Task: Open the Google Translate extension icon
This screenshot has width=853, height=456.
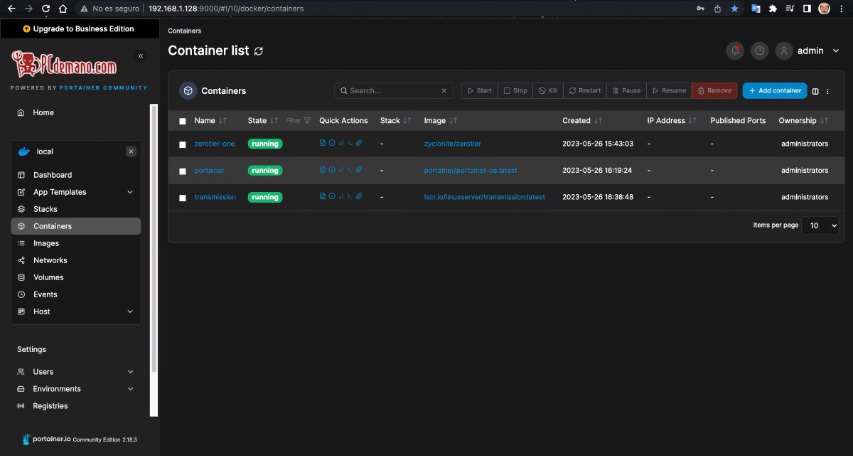Action: click(756, 9)
